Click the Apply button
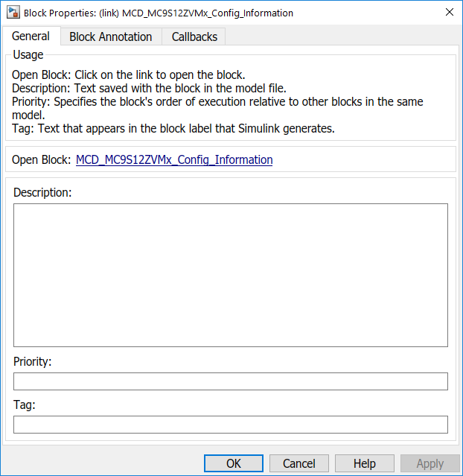 430,463
